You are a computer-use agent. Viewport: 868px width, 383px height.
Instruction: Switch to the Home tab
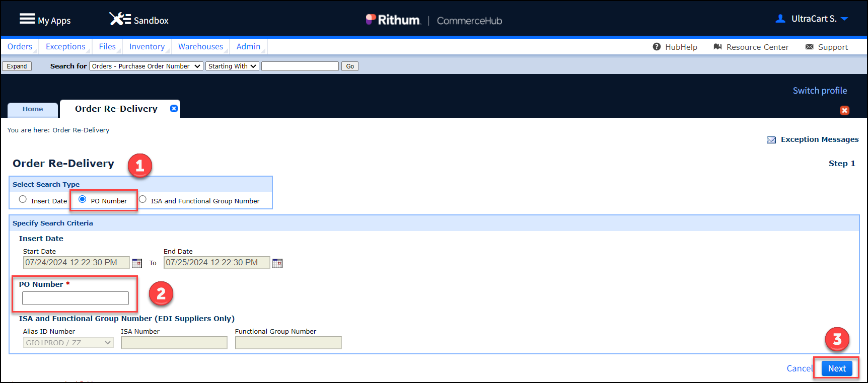pyautogui.click(x=33, y=109)
